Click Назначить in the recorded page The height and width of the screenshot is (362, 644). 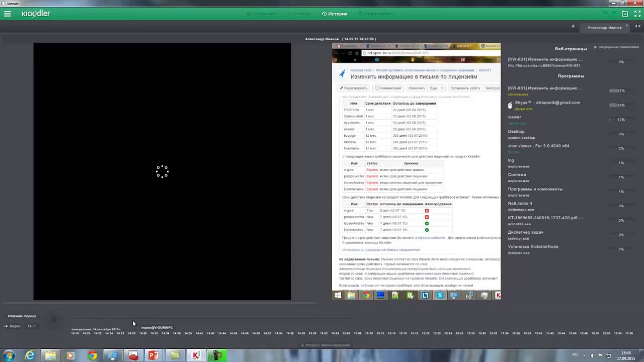click(x=417, y=88)
